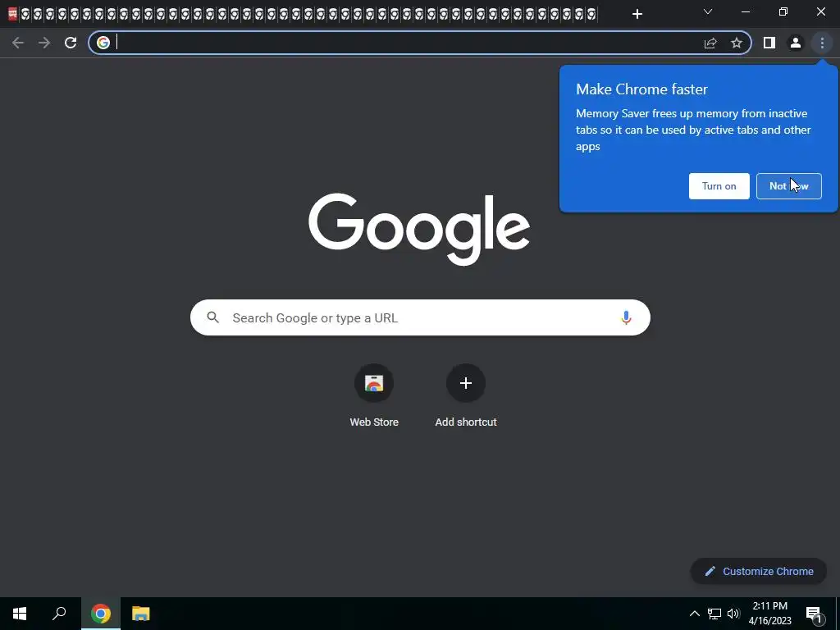Restore down the Chrome window
This screenshot has height=630, width=840.
click(783, 11)
